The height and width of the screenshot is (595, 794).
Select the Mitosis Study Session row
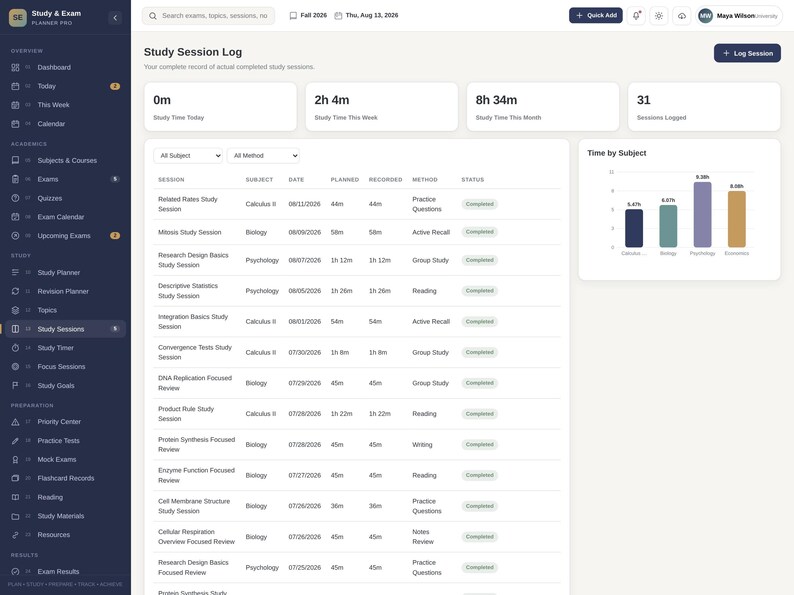pos(356,232)
